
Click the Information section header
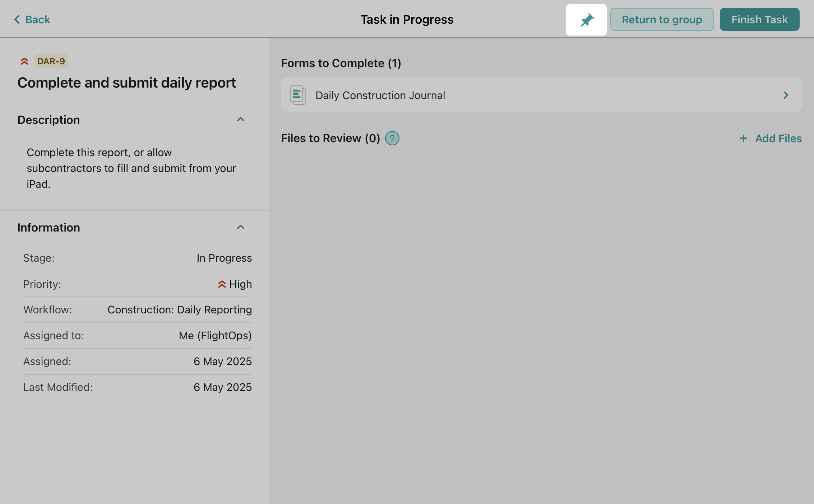click(48, 228)
